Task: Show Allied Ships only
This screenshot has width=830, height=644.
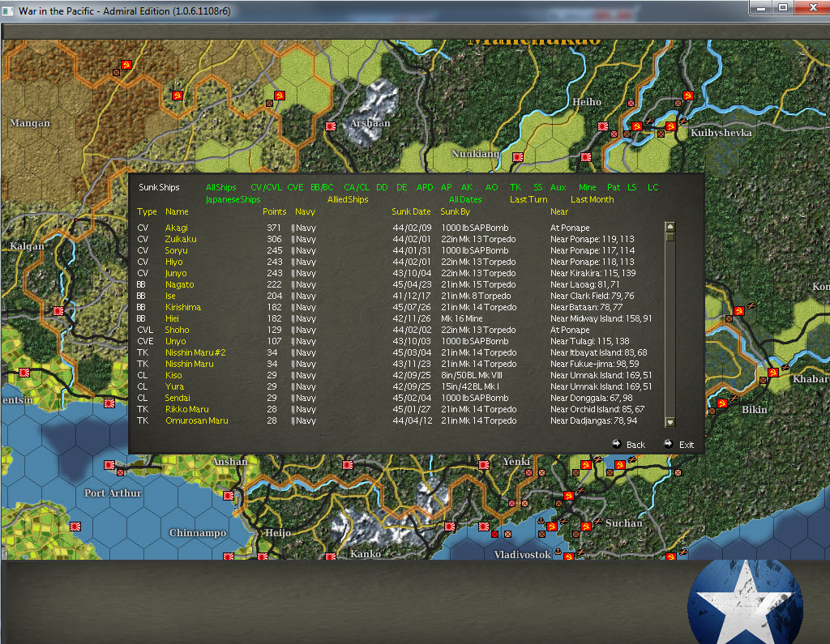Action: click(347, 199)
